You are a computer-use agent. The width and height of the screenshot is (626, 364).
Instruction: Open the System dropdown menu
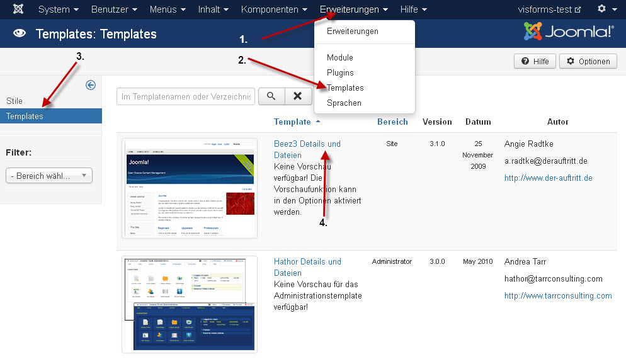click(x=58, y=9)
